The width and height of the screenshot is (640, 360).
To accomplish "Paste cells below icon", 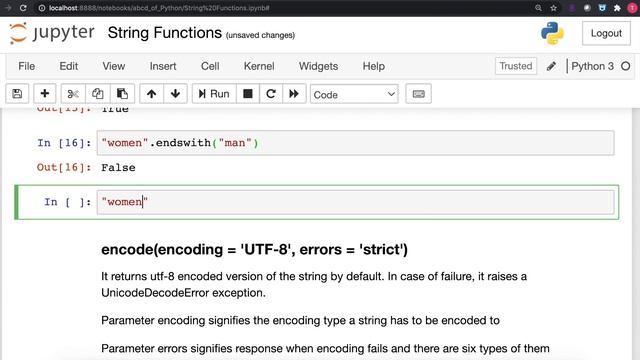I will coord(122,94).
